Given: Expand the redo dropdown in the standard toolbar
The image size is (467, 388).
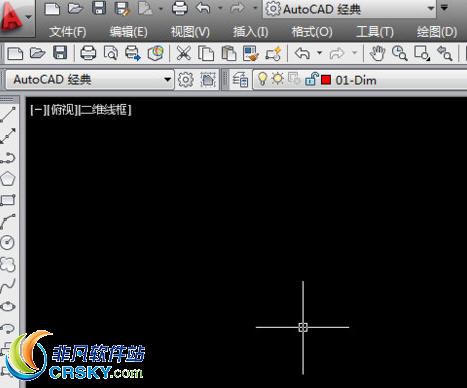Looking at the screenshot, I should click(354, 53).
